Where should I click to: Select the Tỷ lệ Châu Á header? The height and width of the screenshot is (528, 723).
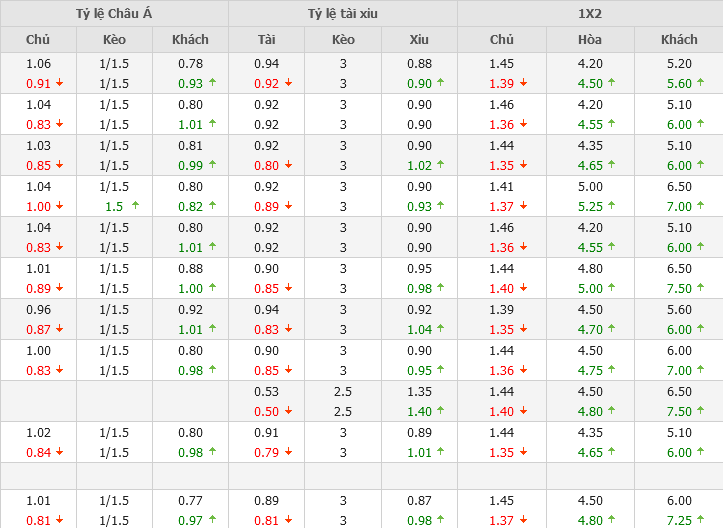pyautogui.click(x=114, y=14)
